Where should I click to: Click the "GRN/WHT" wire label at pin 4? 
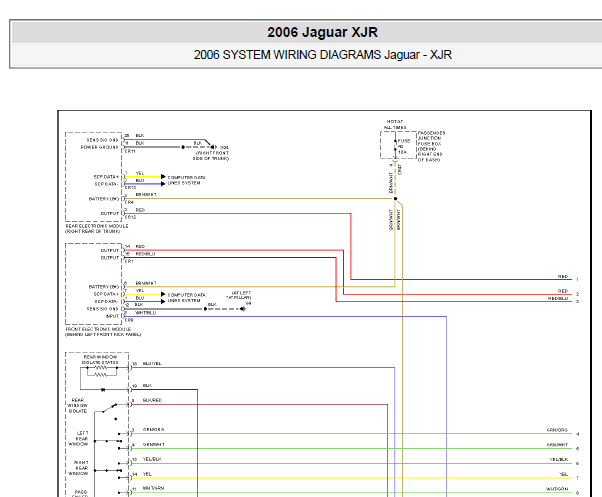click(154, 444)
